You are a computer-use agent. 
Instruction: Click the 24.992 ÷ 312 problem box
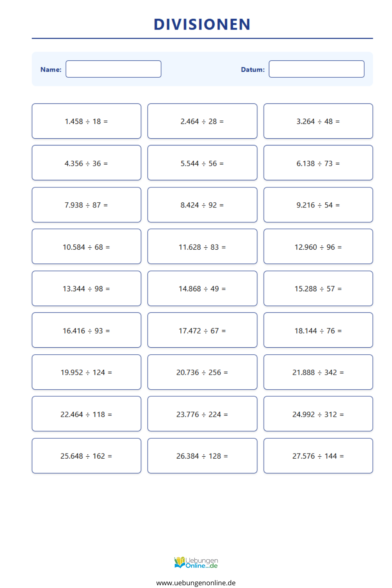click(318, 414)
